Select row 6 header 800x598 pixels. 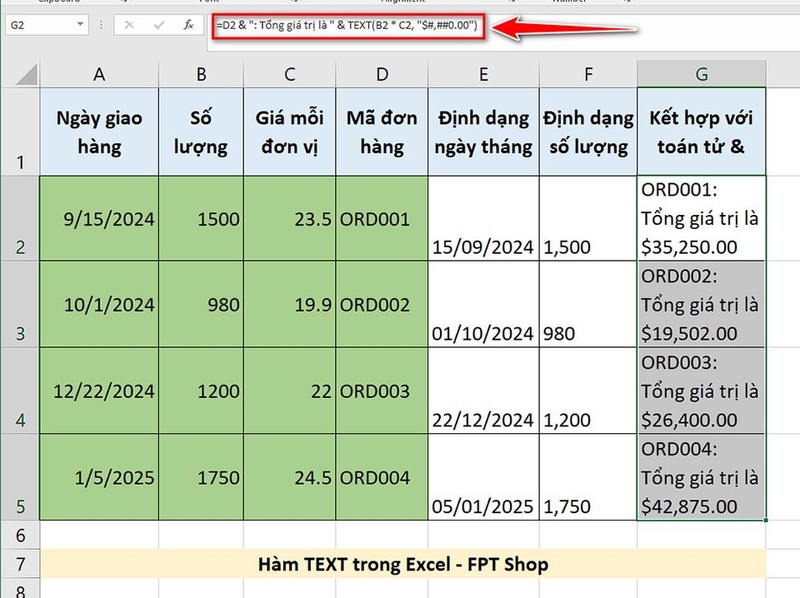(20, 535)
